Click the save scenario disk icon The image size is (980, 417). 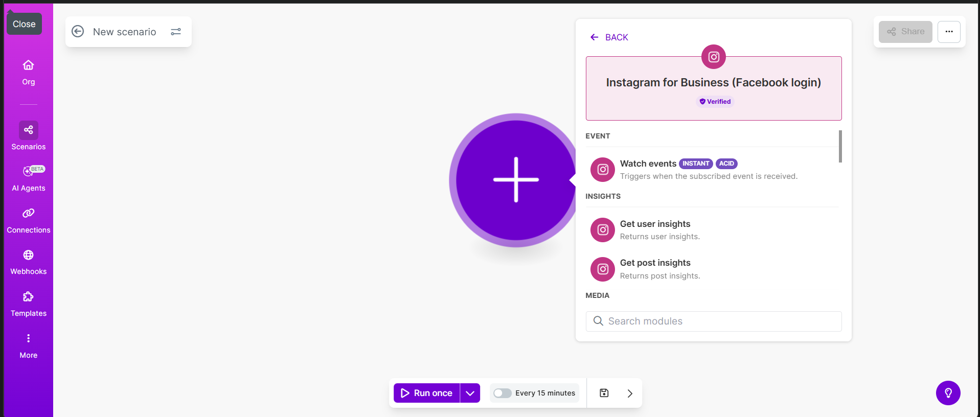(x=604, y=393)
